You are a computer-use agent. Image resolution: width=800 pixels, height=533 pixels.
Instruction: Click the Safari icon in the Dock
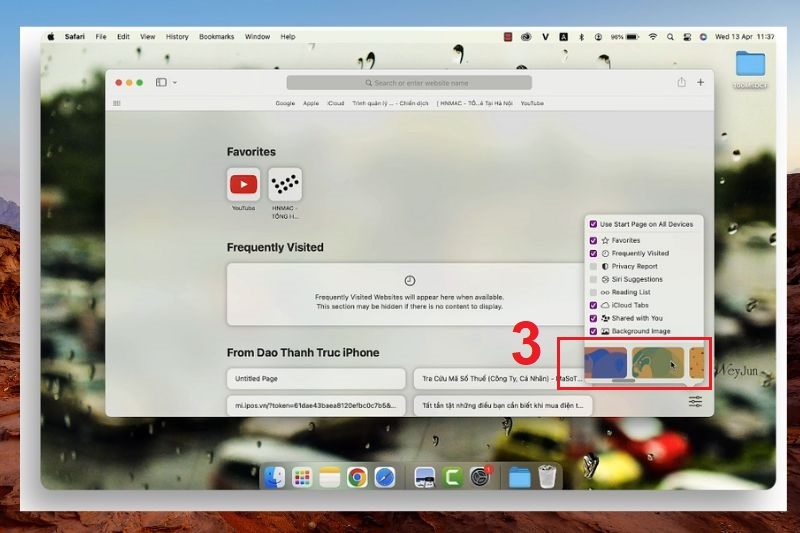coord(385,478)
